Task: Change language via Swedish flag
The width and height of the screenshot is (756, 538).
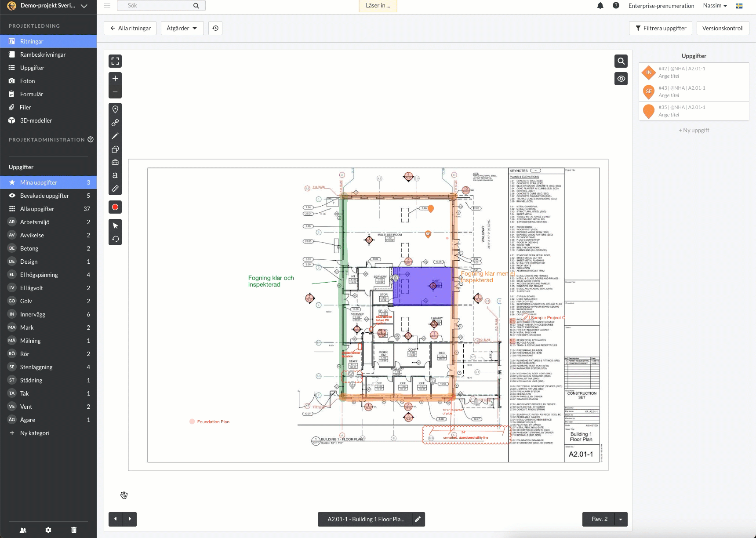Action: [739, 6]
